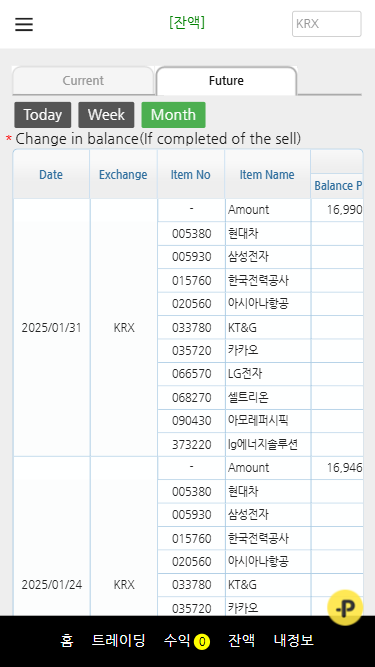Select the 삼성전자 row under 2025/01/31
Image resolution: width=375 pixels, height=667 pixels.
[260, 257]
